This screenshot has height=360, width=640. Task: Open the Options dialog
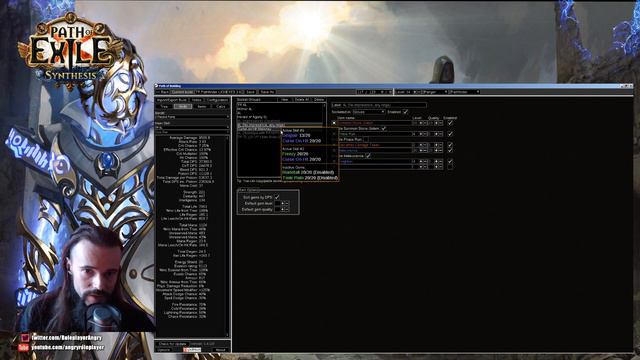[164, 350]
